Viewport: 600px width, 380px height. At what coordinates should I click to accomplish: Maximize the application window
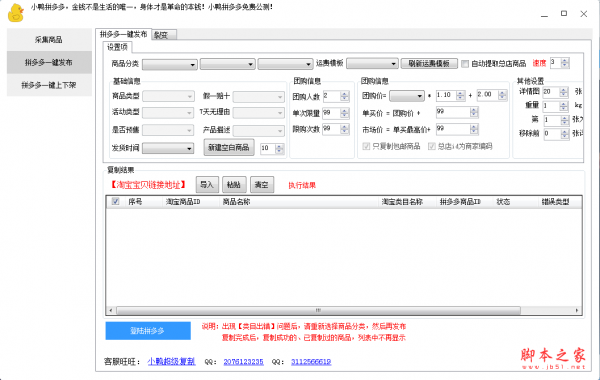coord(564,13)
